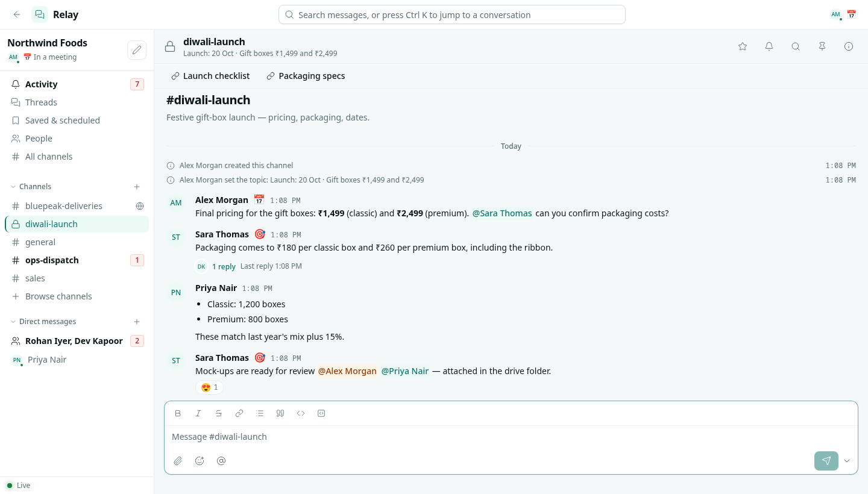Apply bold formatting in composer
The width and height of the screenshot is (868, 494).
(178, 413)
